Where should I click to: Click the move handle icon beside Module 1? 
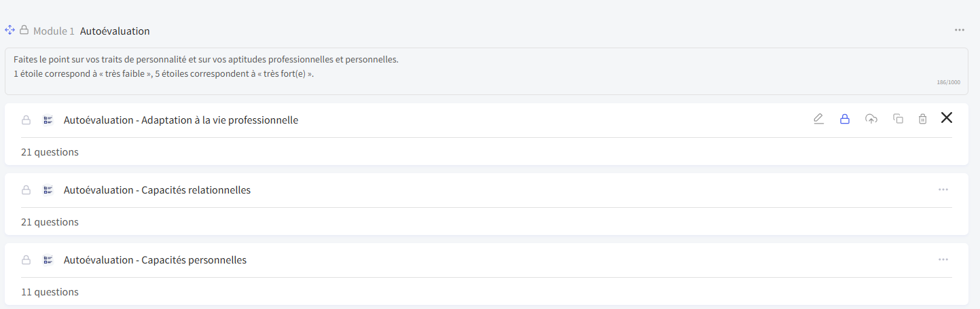[10, 31]
